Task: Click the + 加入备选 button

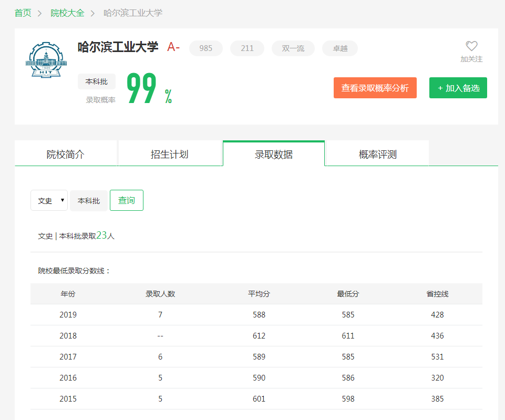Action: pyautogui.click(x=458, y=88)
